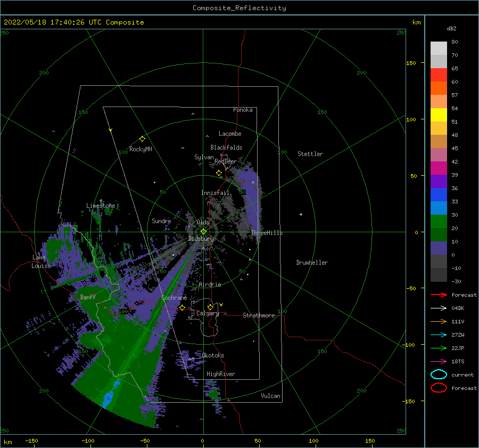479x448 pixels.
Task: Click the Lacombe label
Action: tap(230, 134)
